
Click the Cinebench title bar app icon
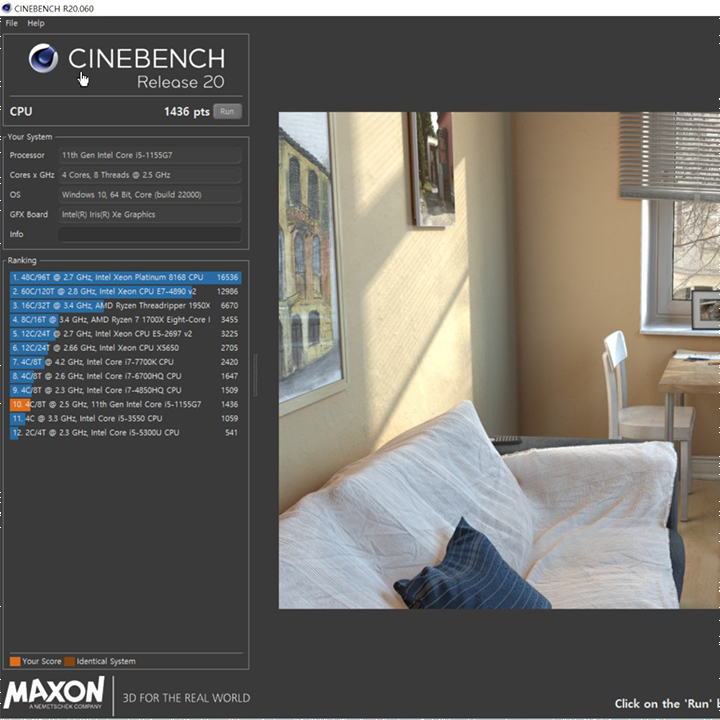pyautogui.click(x=6, y=8)
